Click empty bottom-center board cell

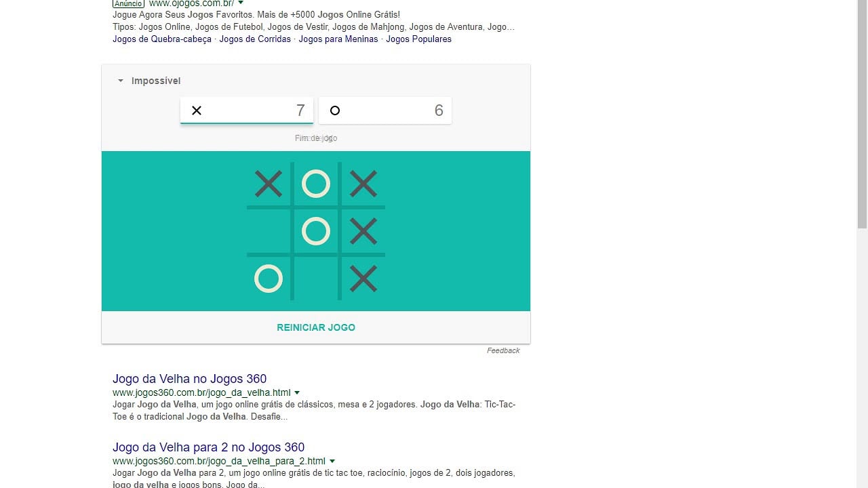[316, 279]
